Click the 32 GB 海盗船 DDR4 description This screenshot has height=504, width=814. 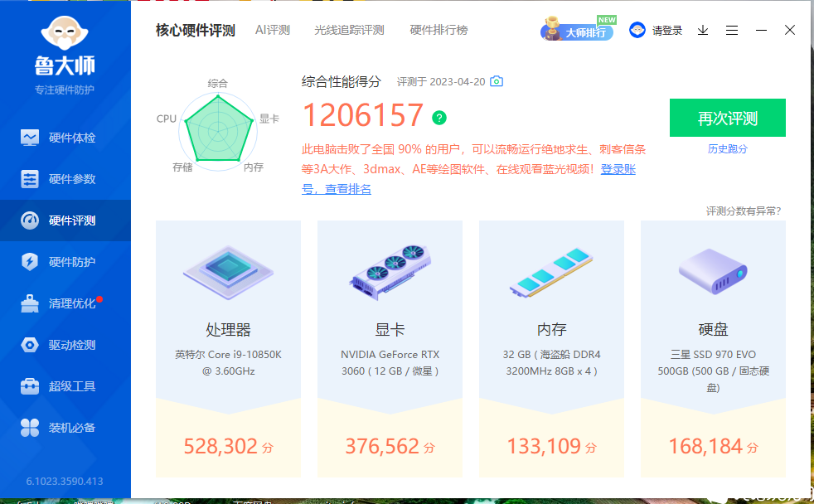tap(551, 363)
